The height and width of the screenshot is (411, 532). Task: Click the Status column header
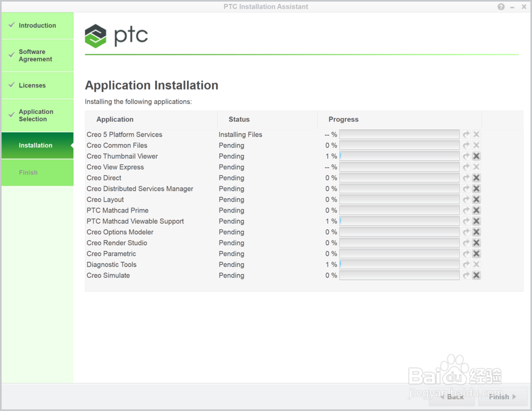[x=267, y=119]
